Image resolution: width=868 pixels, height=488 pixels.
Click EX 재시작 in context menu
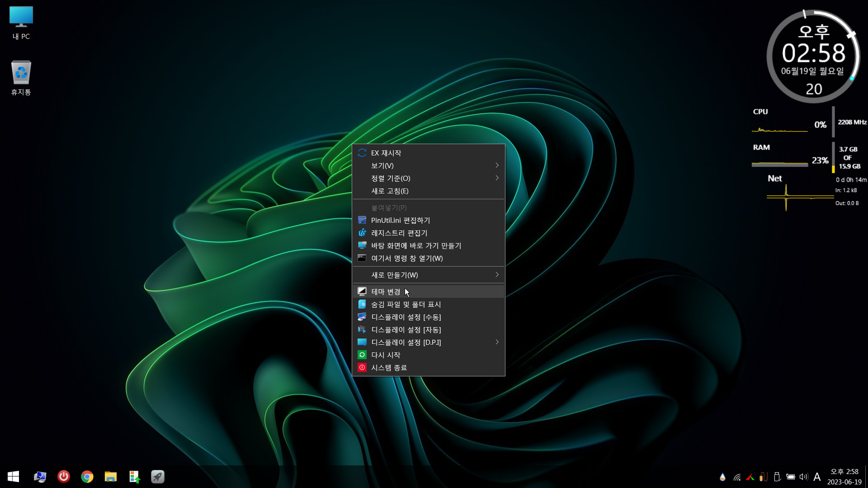pos(429,153)
